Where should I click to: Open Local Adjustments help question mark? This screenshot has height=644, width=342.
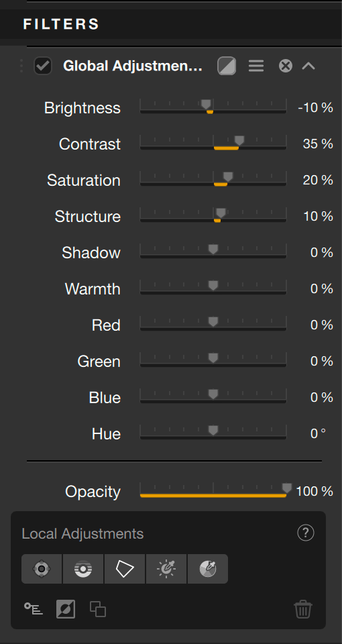pyautogui.click(x=306, y=533)
